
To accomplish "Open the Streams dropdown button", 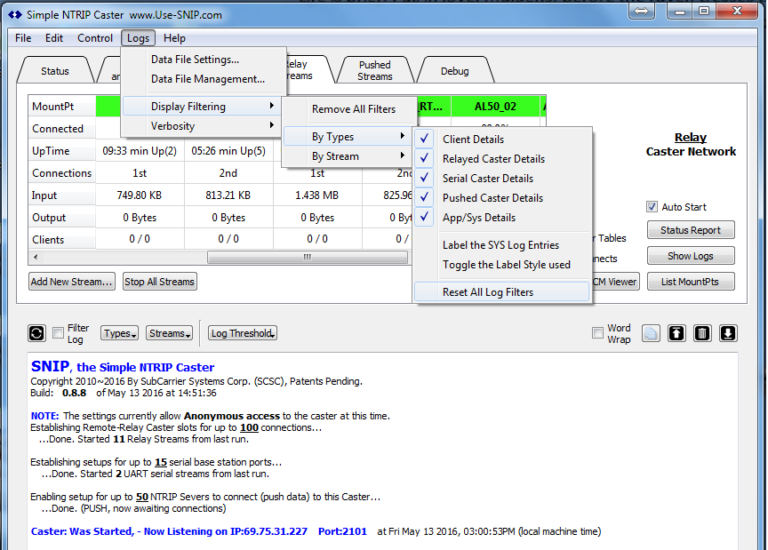I will pyautogui.click(x=170, y=333).
